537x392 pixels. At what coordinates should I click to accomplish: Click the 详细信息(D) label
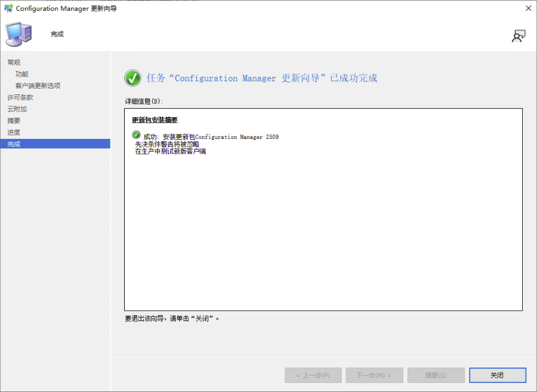click(144, 101)
